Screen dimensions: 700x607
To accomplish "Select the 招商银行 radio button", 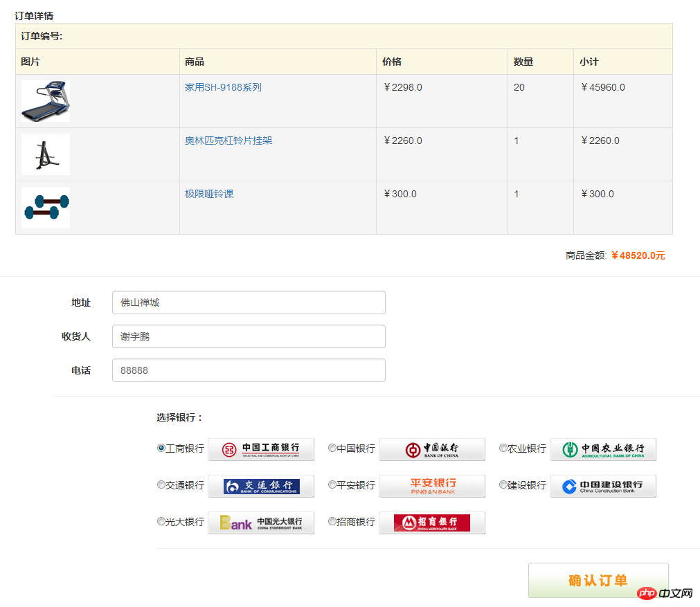I will coord(332,521).
